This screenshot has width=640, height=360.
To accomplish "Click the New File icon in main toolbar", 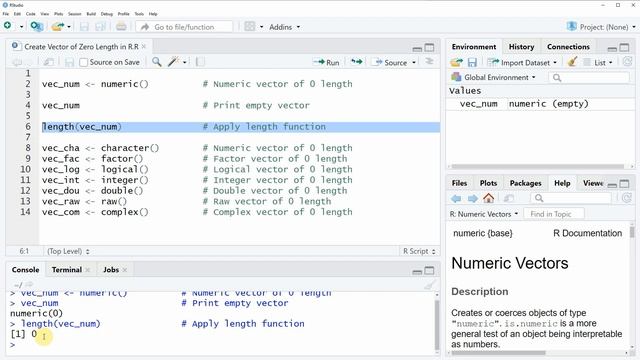I will [7, 26].
